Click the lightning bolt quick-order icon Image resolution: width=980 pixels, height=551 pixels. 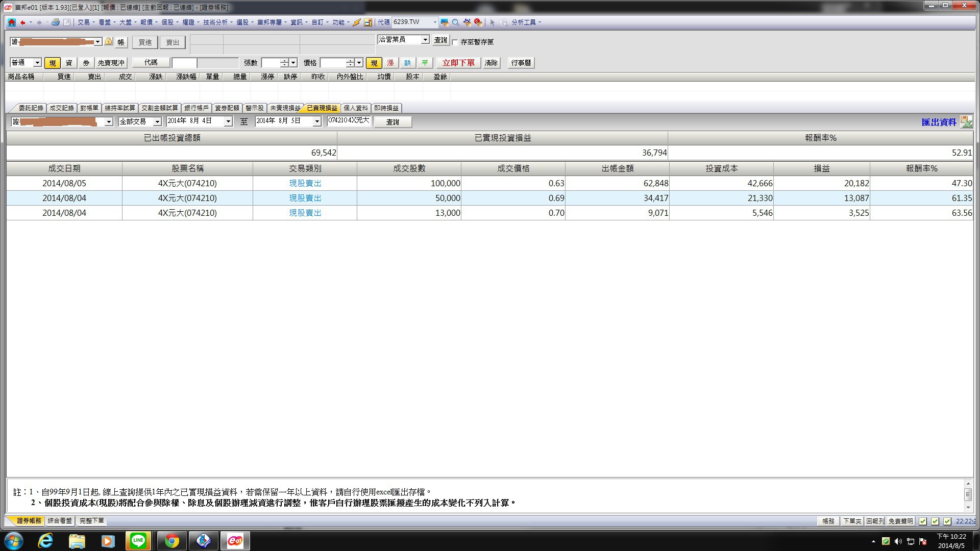tap(357, 22)
